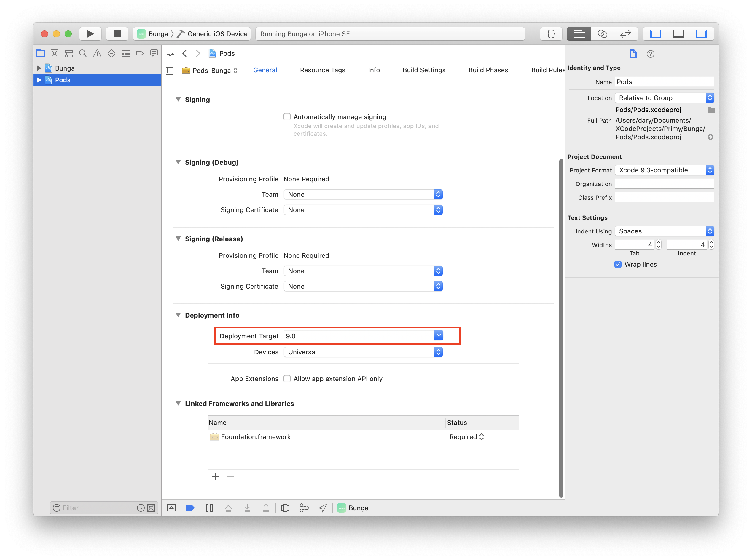This screenshot has height=560, width=752.
Task: Click the Run (play) button
Action: tap(90, 33)
